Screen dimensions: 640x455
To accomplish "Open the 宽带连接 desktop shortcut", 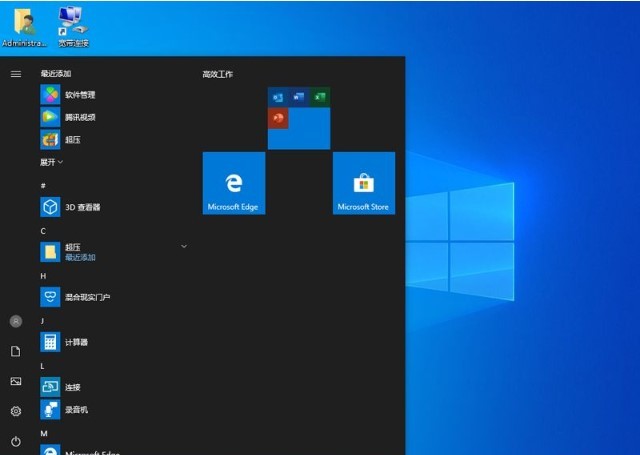I will coord(72,26).
